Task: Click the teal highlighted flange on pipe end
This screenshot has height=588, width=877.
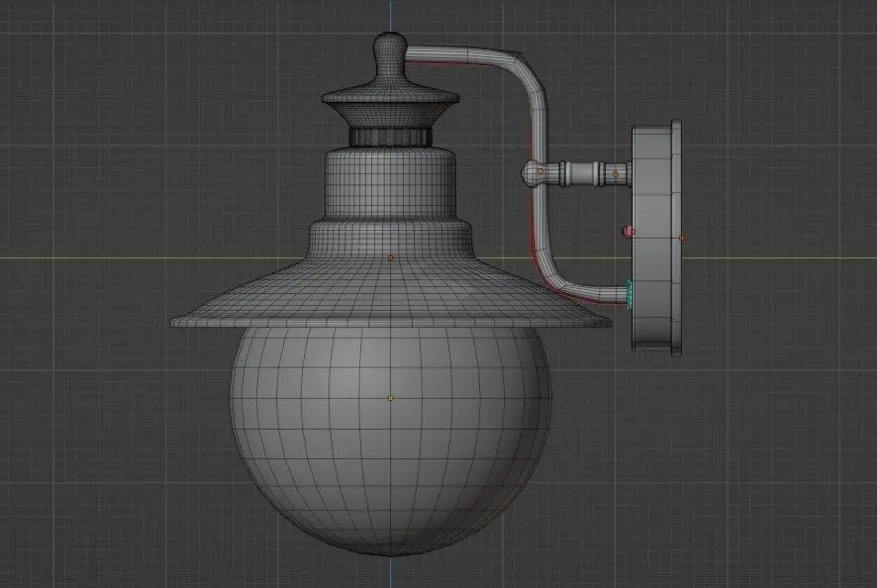Action: 629,294
